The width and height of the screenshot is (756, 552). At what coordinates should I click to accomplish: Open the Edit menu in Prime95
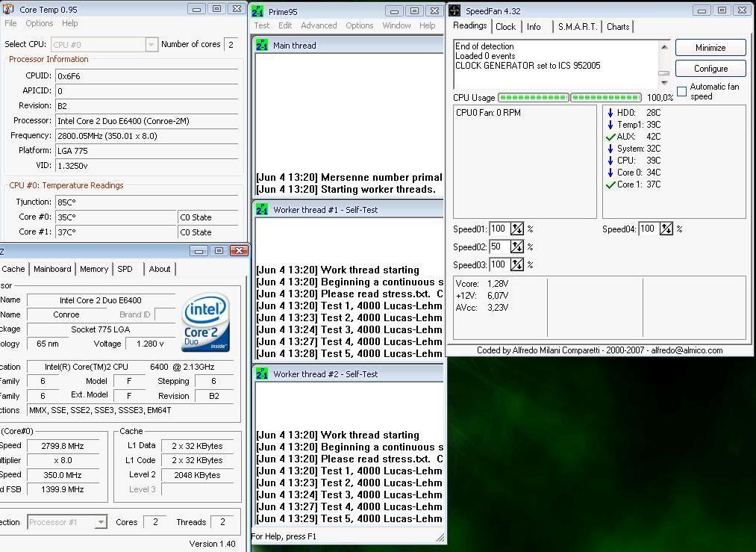pyautogui.click(x=285, y=25)
